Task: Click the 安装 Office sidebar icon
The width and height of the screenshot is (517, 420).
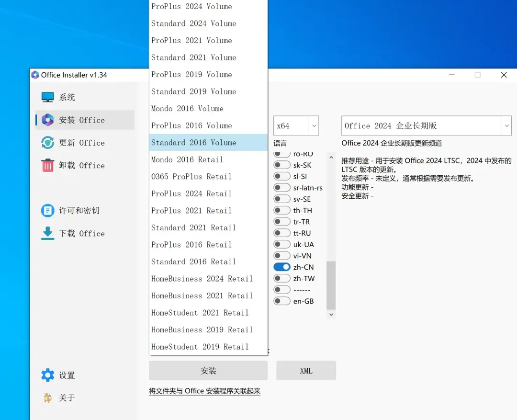Action: [x=48, y=120]
